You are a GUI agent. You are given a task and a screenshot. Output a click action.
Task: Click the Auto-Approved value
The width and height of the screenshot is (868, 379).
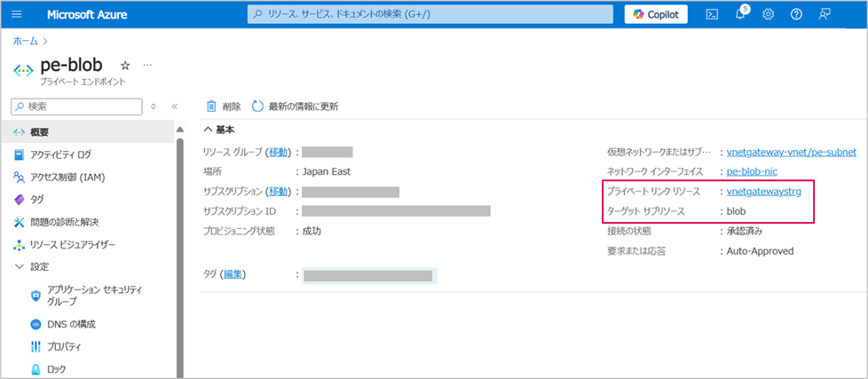click(x=760, y=251)
